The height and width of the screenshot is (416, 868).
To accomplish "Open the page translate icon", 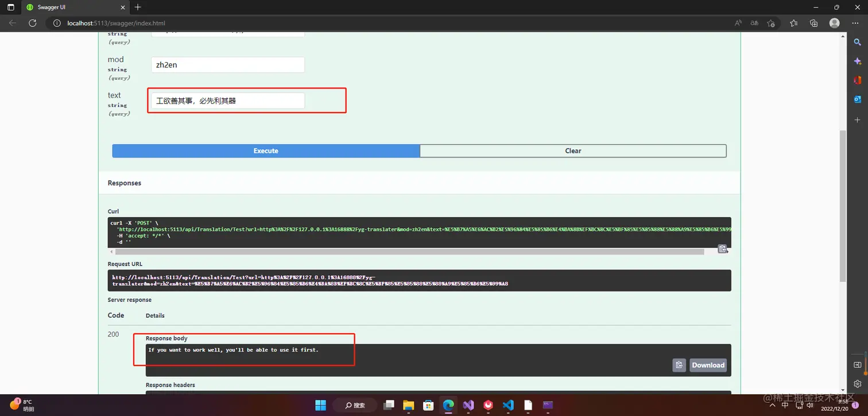I will pyautogui.click(x=754, y=23).
